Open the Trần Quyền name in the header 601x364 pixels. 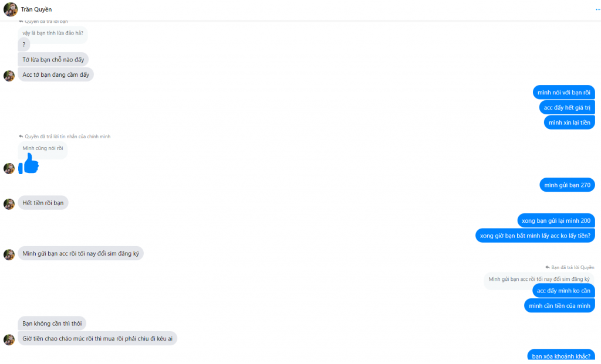coord(36,9)
